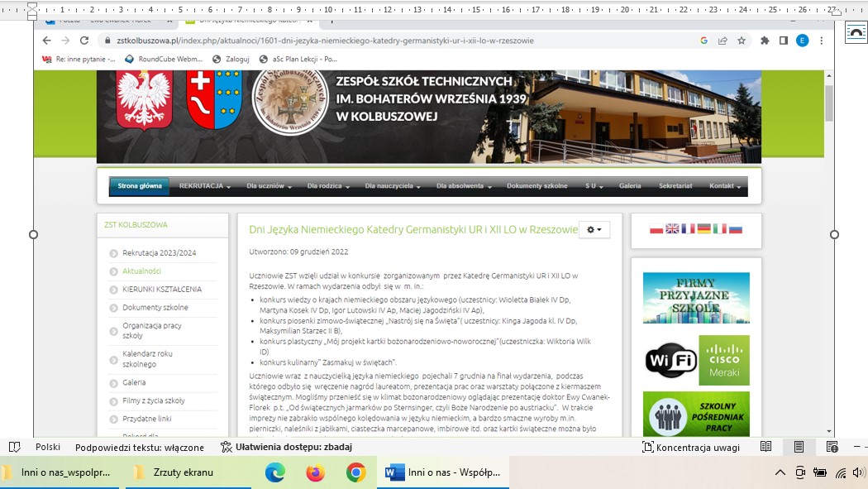This screenshot has width=868, height=489.
Task: Open the Aktualności sidebar link
Action: pos(141,271)
